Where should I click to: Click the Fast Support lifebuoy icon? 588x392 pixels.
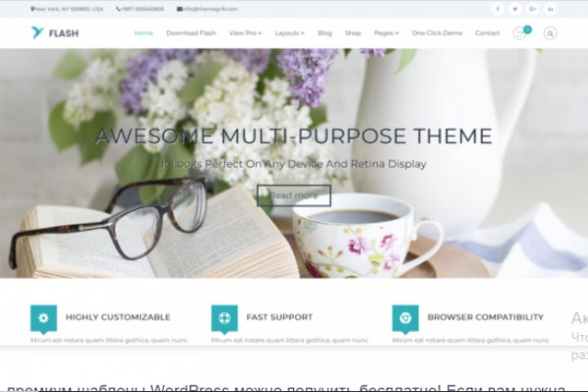tap(225, 318)
